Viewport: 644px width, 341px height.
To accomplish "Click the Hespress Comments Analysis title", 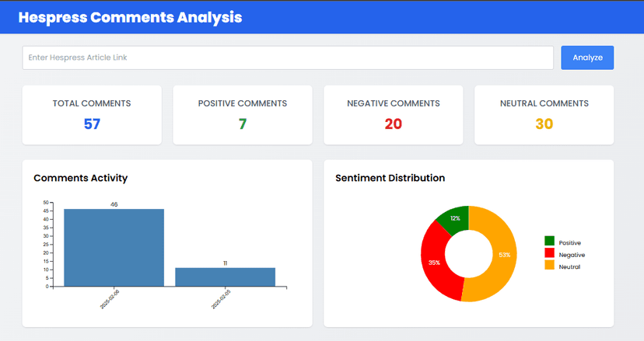I will [130, 17].
